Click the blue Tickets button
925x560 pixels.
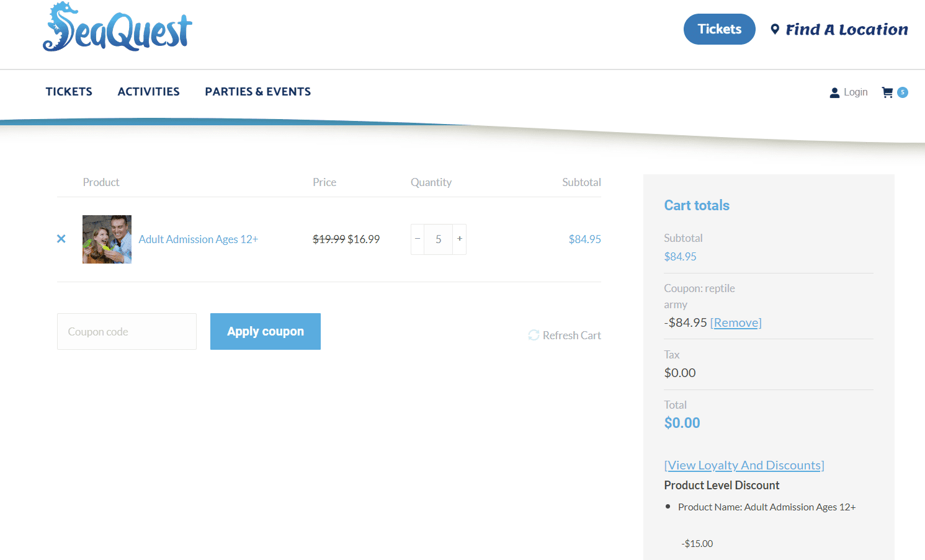pos(719,29)
